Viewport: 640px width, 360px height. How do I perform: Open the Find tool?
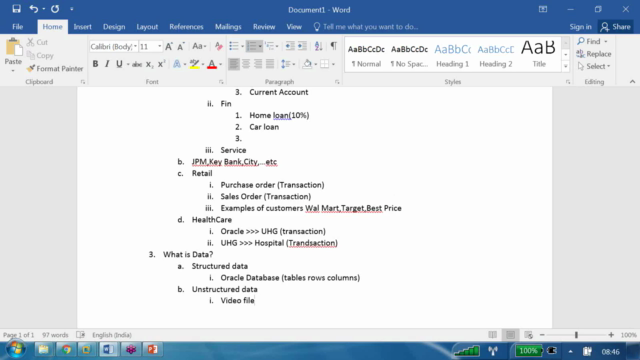589,41
